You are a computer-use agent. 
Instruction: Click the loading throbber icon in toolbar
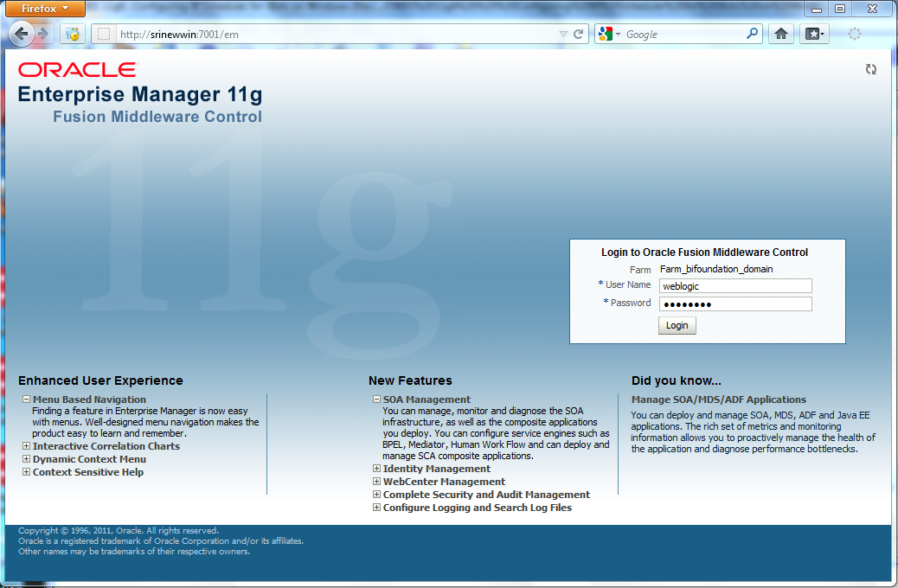click(855, 34)
